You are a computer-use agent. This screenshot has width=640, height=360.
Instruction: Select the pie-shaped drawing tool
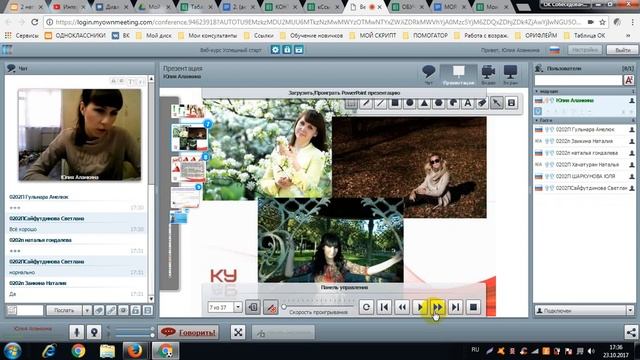tap(453, 103)
